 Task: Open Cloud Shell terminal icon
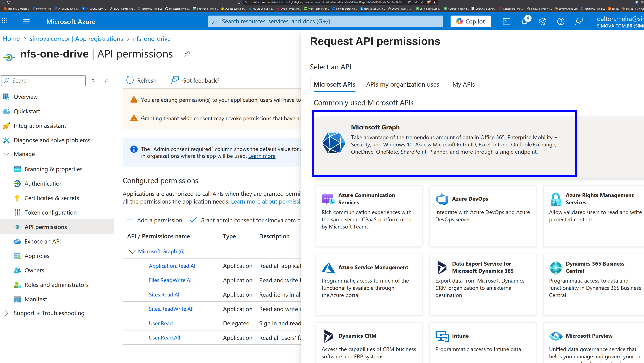[506, 22]
